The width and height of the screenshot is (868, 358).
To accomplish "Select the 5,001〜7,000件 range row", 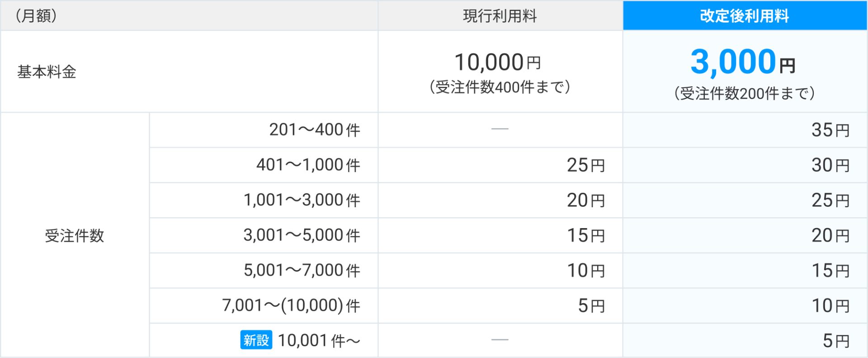I will [x=508, y=271].
